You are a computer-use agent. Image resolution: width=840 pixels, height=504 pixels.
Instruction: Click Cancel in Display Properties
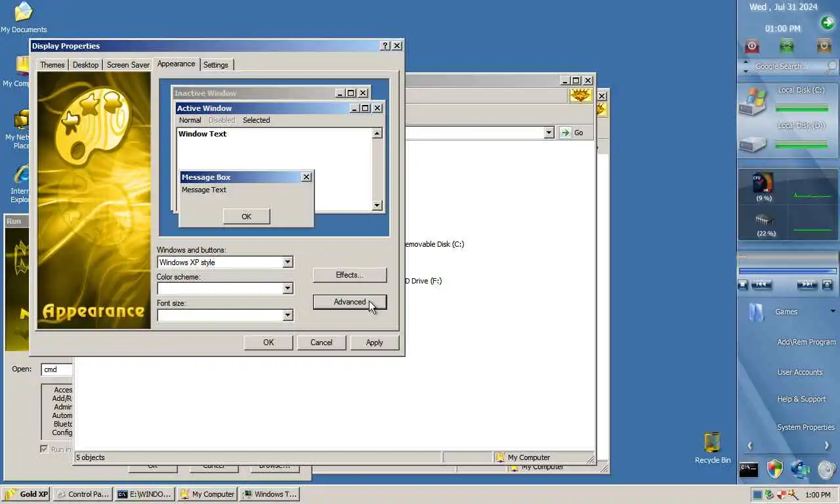coord(321,343)
